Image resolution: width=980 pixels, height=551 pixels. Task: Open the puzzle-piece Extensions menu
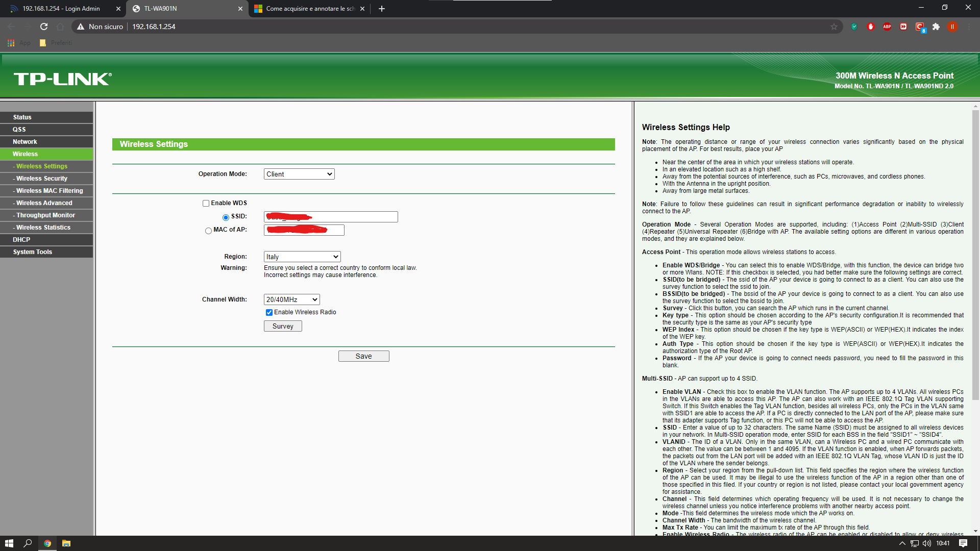[936, 27]
